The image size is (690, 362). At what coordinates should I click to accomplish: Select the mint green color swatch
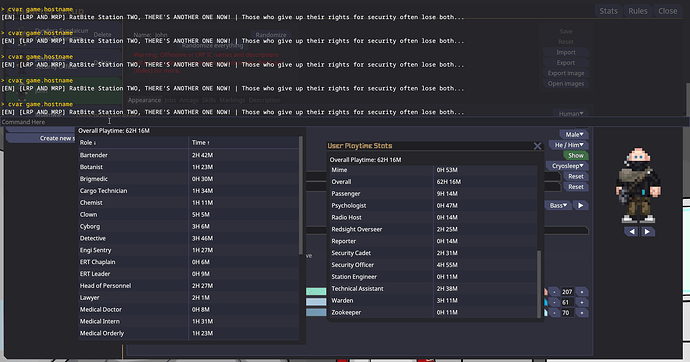tap(316, 292)
